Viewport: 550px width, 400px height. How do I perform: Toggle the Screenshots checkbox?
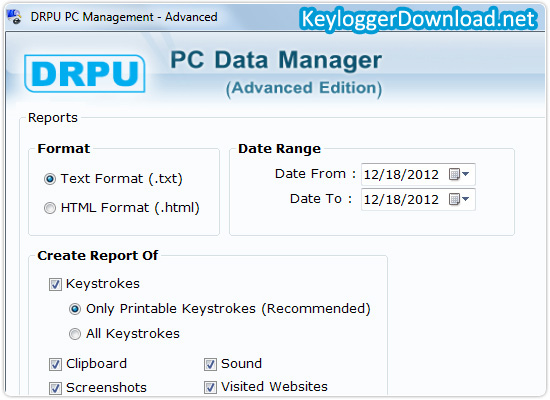pos(55,388)
